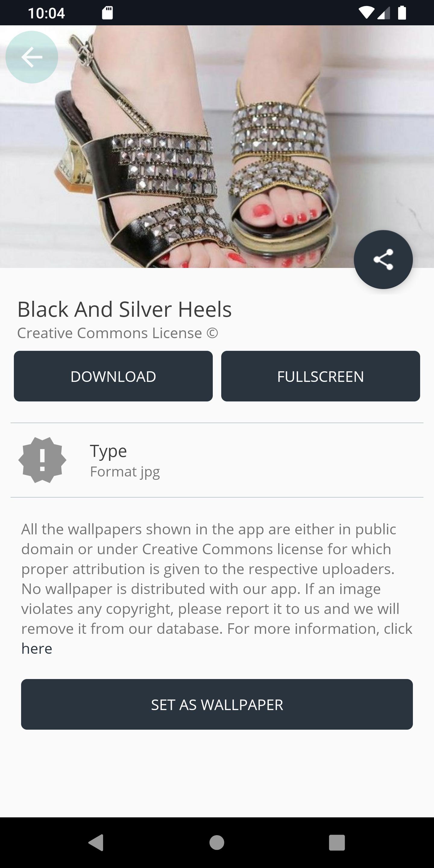Image resolution: width=434 pixels, height=868 pixels.
Task: Tap the Format jpg detail text
Action: click(x=125, y=472)
